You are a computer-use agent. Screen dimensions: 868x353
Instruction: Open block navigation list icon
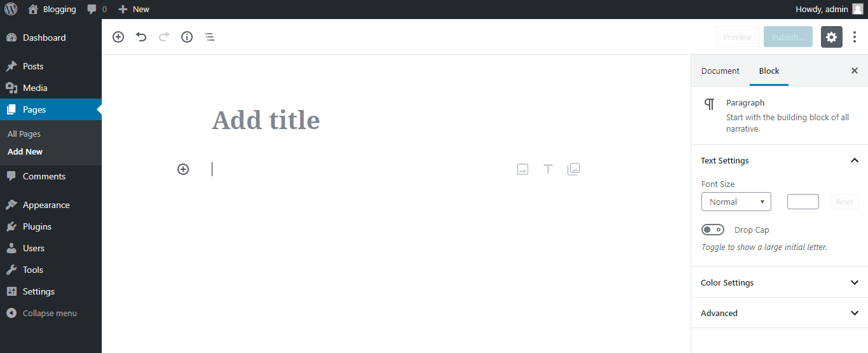click(210, 37)
